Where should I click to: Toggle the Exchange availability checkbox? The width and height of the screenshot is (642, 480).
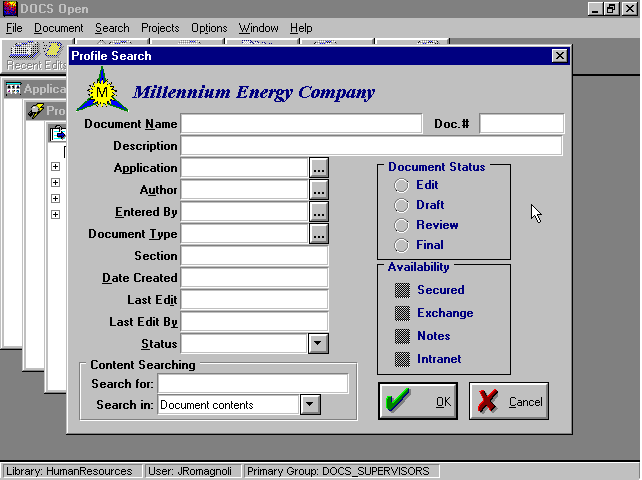pyautogui.click(x=402, y=313)
